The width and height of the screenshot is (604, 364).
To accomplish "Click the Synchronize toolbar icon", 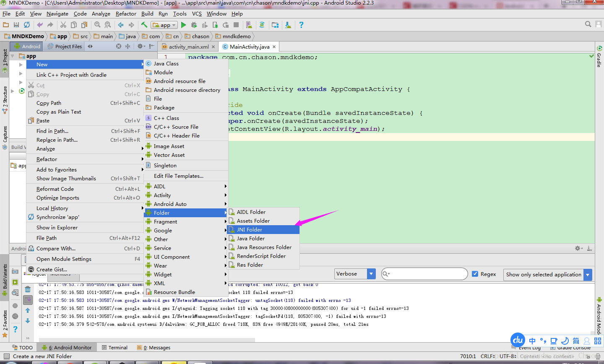I will (x=27, y=25).
